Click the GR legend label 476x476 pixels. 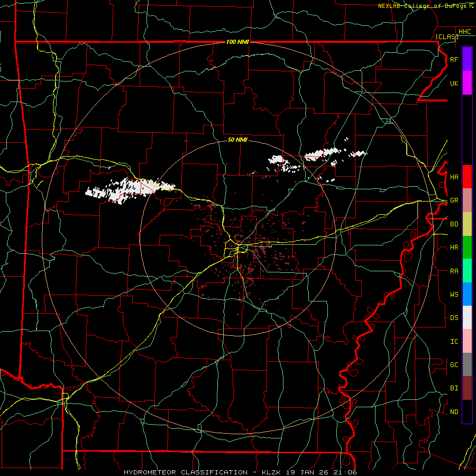click(454, 200)
